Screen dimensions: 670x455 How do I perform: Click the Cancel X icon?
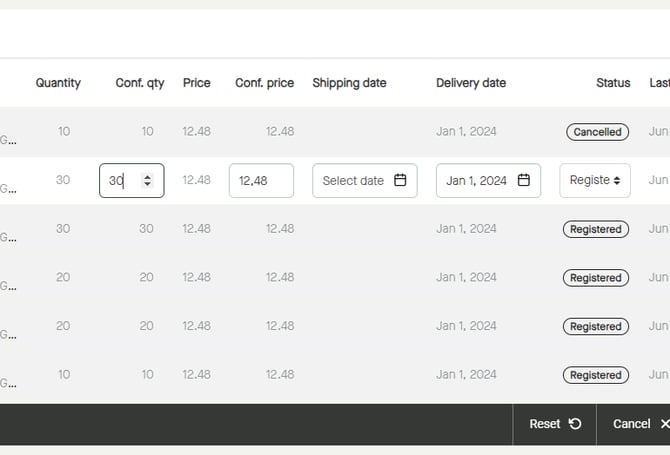point(665,424)
